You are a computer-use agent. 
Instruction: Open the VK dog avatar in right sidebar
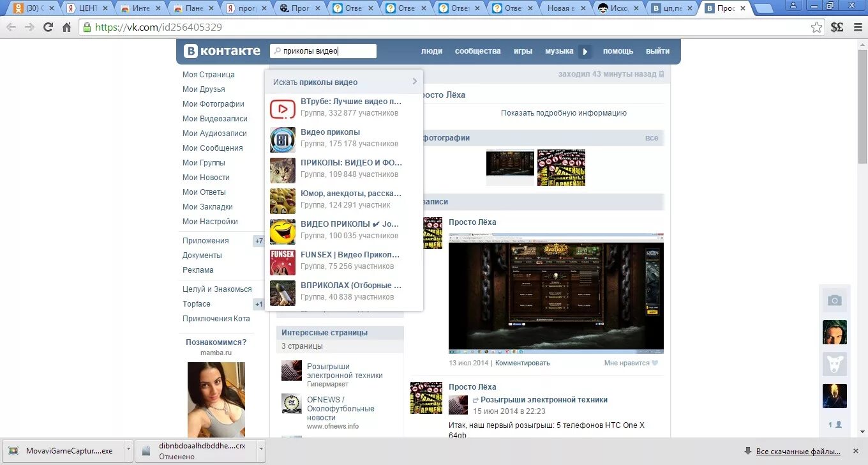click(x=834, y=364)
